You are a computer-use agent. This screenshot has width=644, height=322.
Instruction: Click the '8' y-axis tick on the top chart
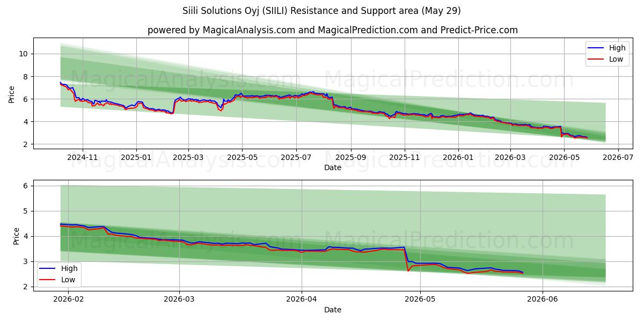[x=26, y=77]
